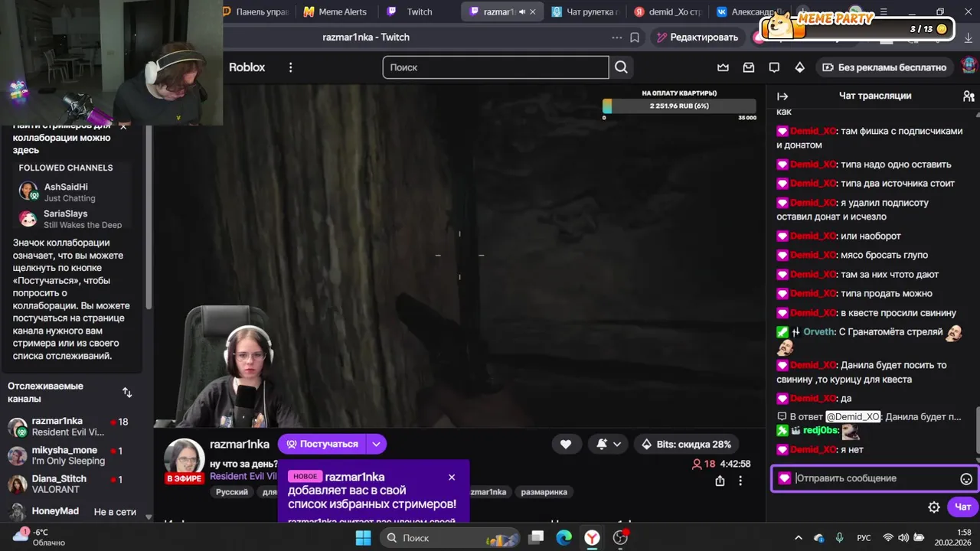Click the Twitch search magnifier button
Screen dimensions: 980x551
[621, 67]
